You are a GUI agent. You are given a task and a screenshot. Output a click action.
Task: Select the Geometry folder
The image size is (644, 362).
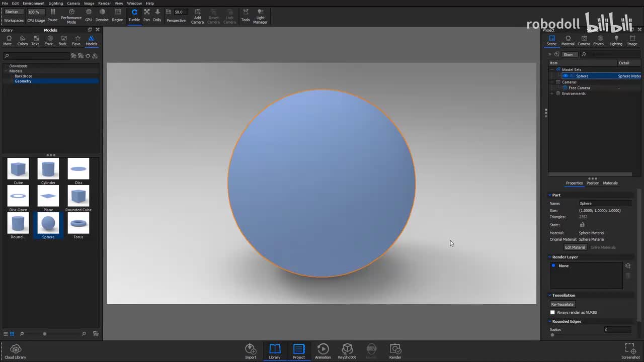[x=23, y=81]
